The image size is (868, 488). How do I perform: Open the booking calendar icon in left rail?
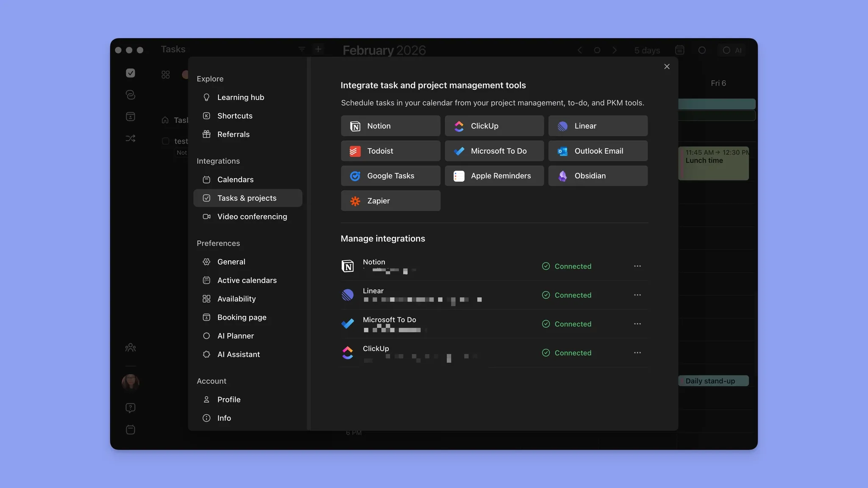[131, 116]
